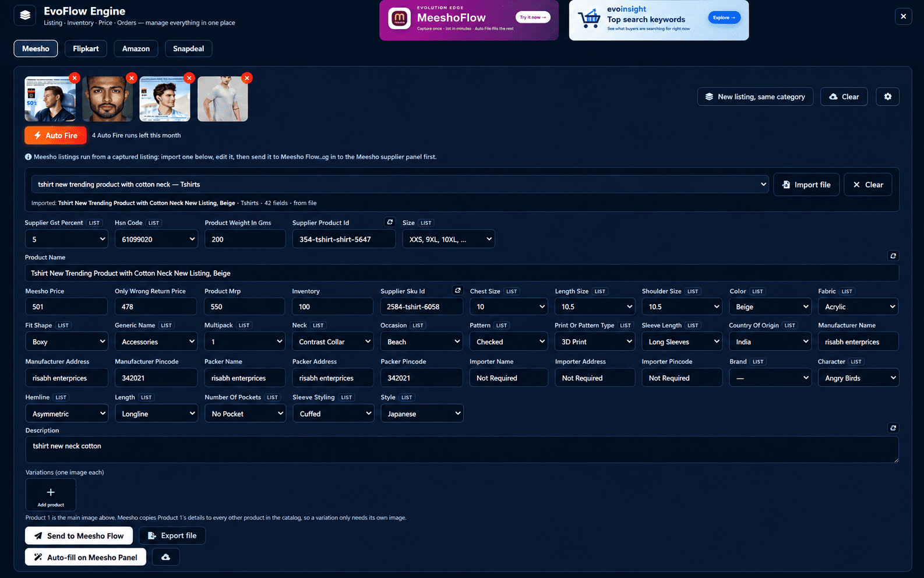The height and width of the screenshot is (578, 924).
Task: Remove the first product image thumbnail
Action: click(75, 78)
